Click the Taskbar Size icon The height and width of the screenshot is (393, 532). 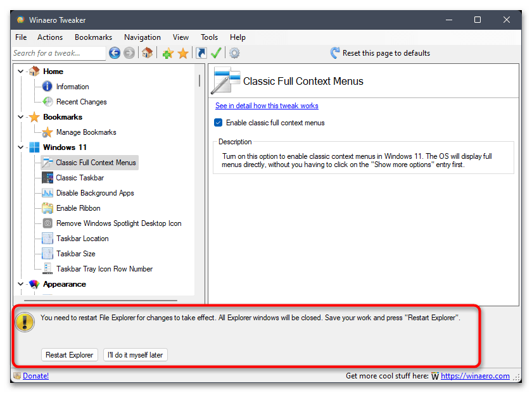pos(47,254)
